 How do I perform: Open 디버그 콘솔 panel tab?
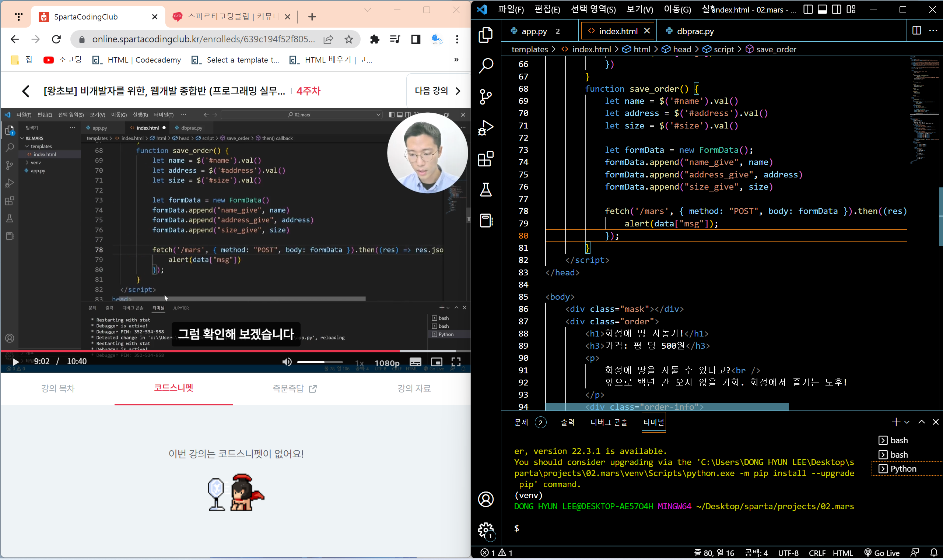point(609,422)
